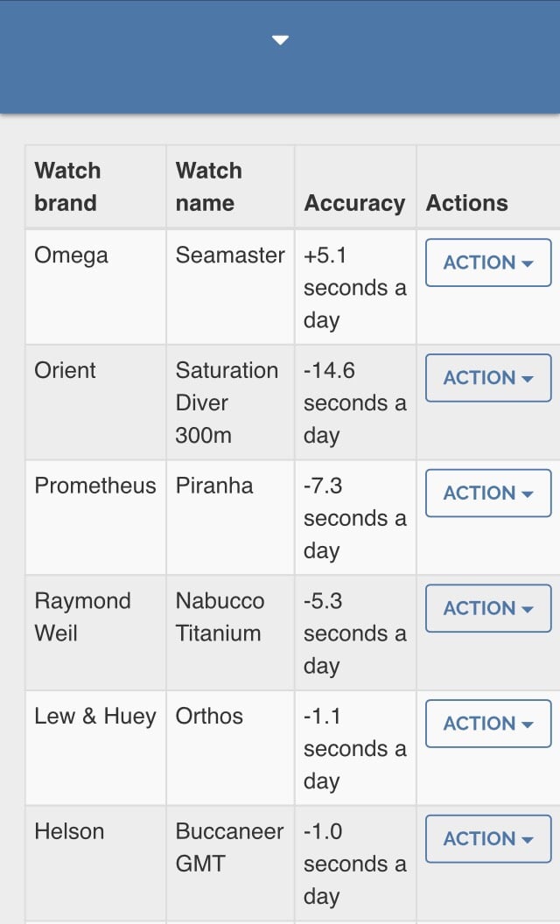The image size is (560, 924).
Task: Open the Action dropdown for Orient Saturation Diver
Action: [488, 378]
